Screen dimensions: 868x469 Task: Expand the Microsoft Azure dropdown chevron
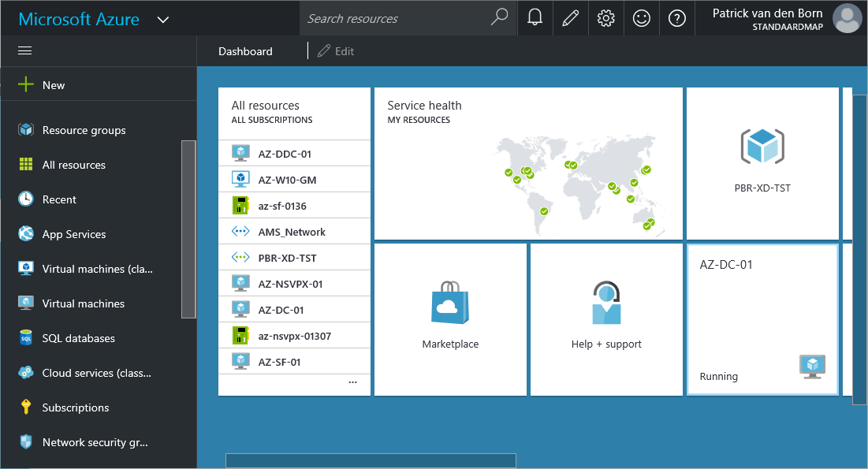coord(162,20)
